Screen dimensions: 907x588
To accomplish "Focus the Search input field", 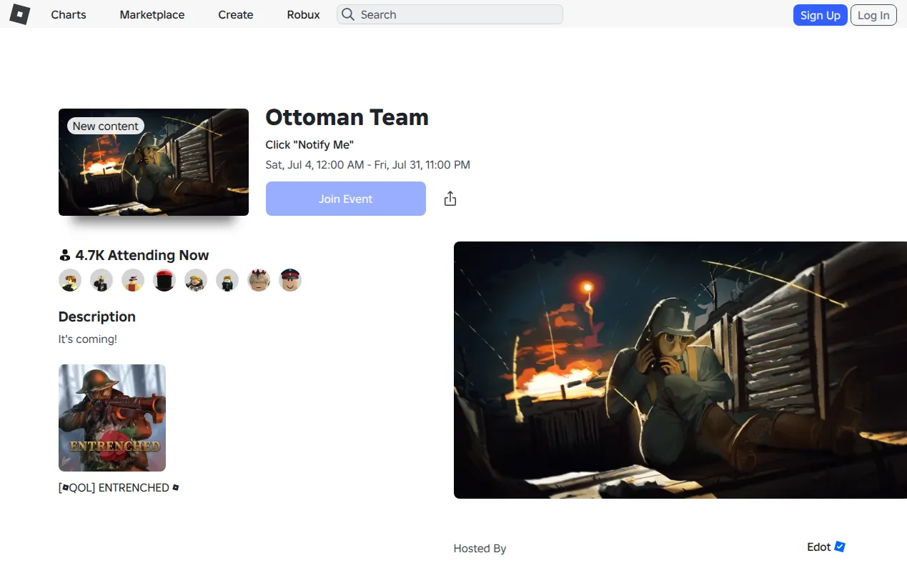I will pyautogui.click(x=450, y=14).
